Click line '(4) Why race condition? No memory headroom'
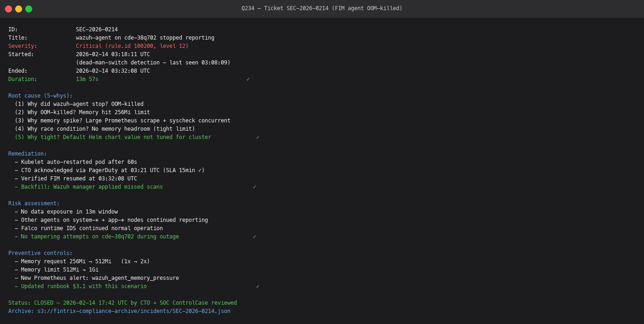Image resolution: width=644 pixels, height=324 pixels. pyautogui.click(x=105, y=129)
